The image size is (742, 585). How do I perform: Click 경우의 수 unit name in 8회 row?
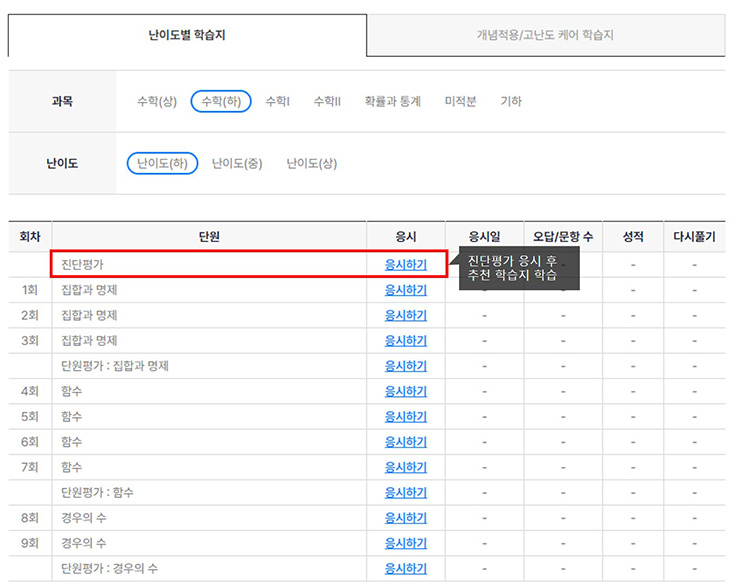click(84, 518)
